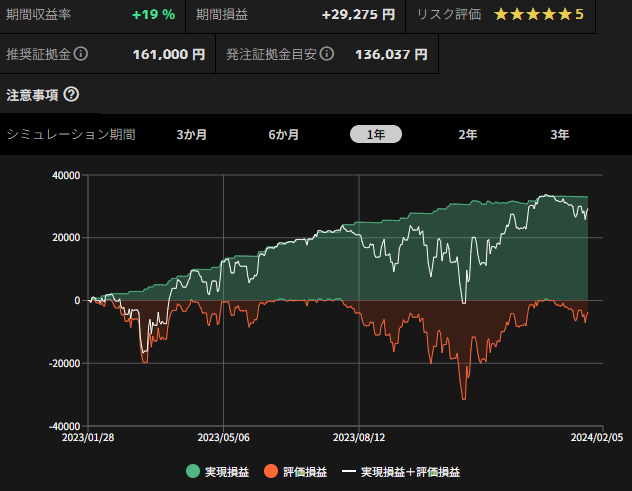Click the リスク評価 label
The width and height of the screenshot is (632, 491).
tap(449, 15)
